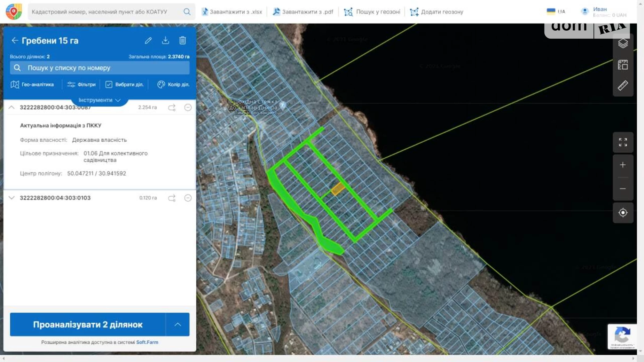Click the horizontal scrollbar at bottom
Viewport: 644px width, 362px height.
[318, 358]
